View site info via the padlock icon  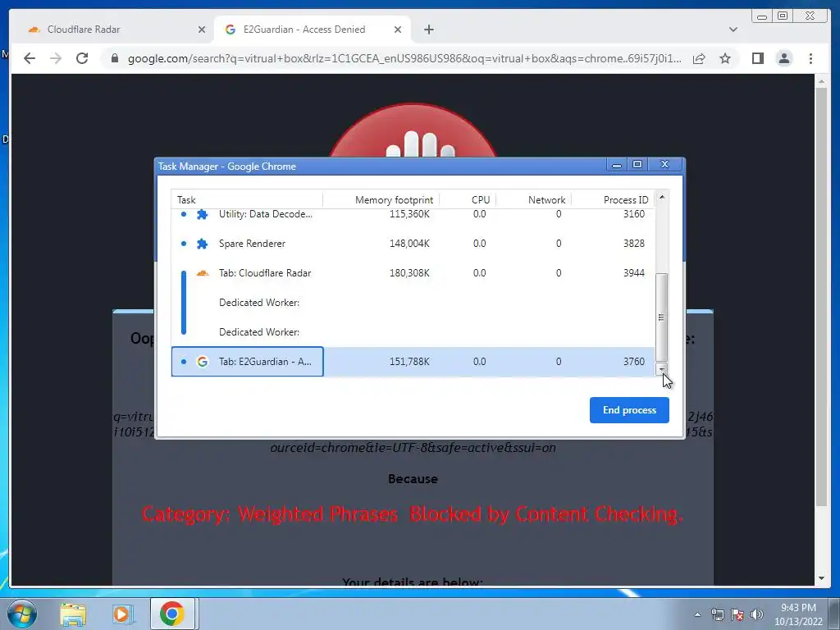coord(114,58)
